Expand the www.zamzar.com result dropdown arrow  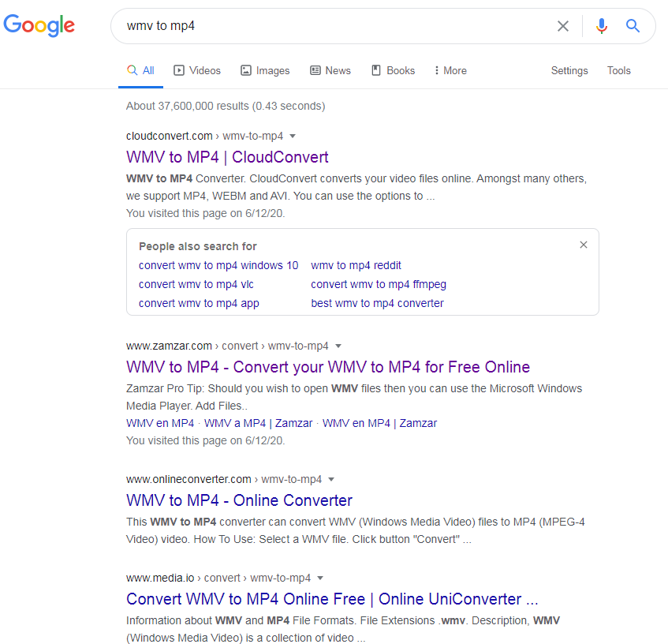click(338, 346)
